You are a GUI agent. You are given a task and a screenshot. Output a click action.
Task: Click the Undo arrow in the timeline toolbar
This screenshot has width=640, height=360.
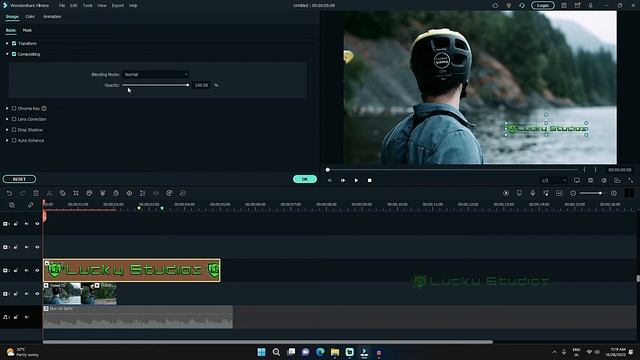(x=9, y=193)
